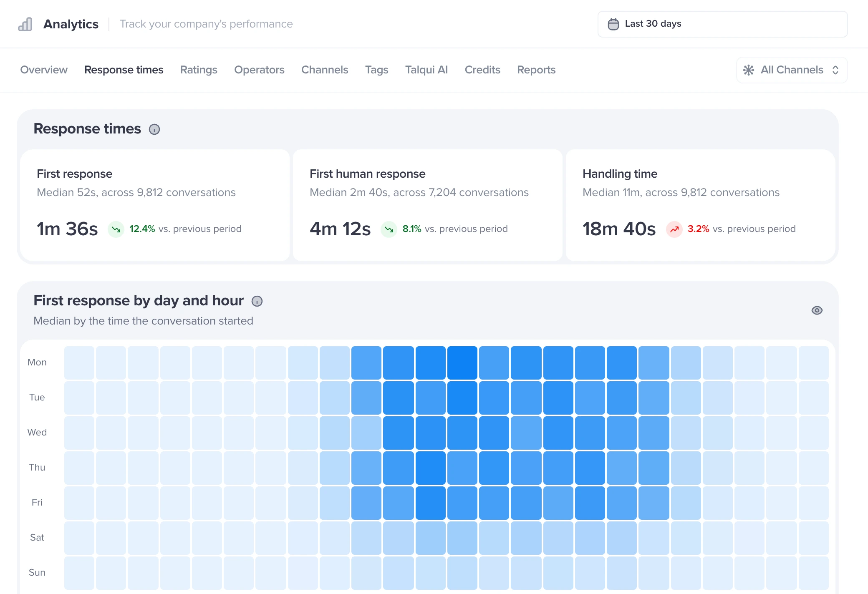Click the First response card title
Viewport: 868px width, 594px height.
click(75, 174)
